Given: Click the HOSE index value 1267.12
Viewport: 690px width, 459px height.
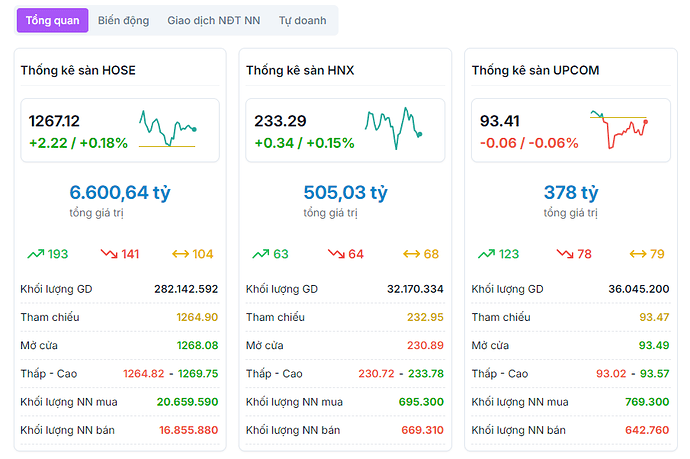Looking at the screenshot, I should (54, 121).
